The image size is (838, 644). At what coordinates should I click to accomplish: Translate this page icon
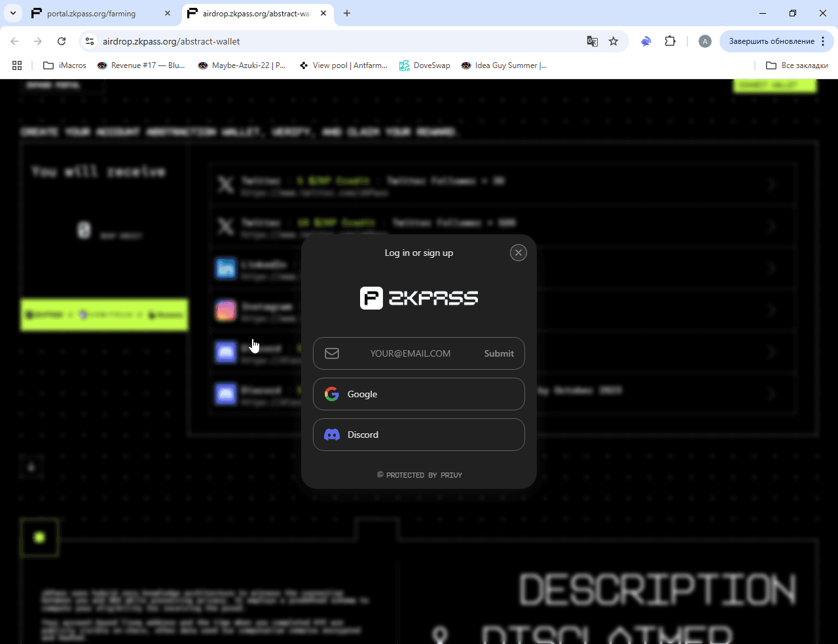pos(592,41)
